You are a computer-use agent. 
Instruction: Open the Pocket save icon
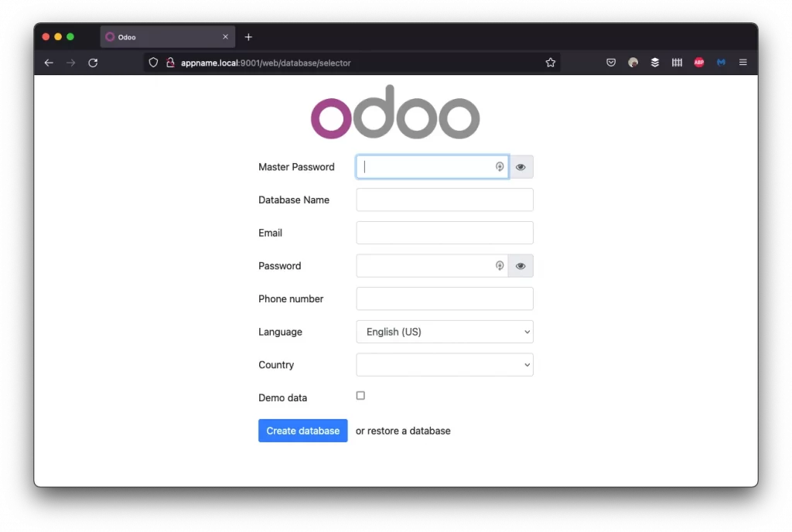[611, 63]
